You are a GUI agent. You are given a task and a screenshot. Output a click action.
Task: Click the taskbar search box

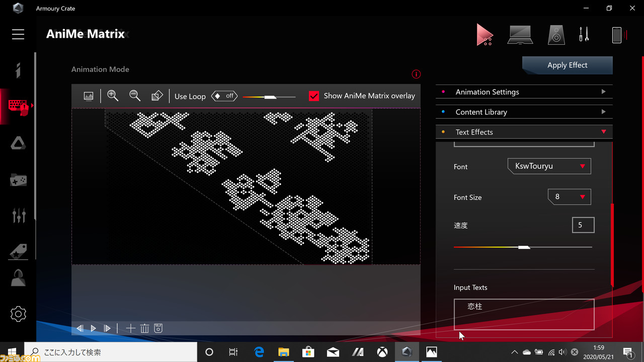coord(111,352)
